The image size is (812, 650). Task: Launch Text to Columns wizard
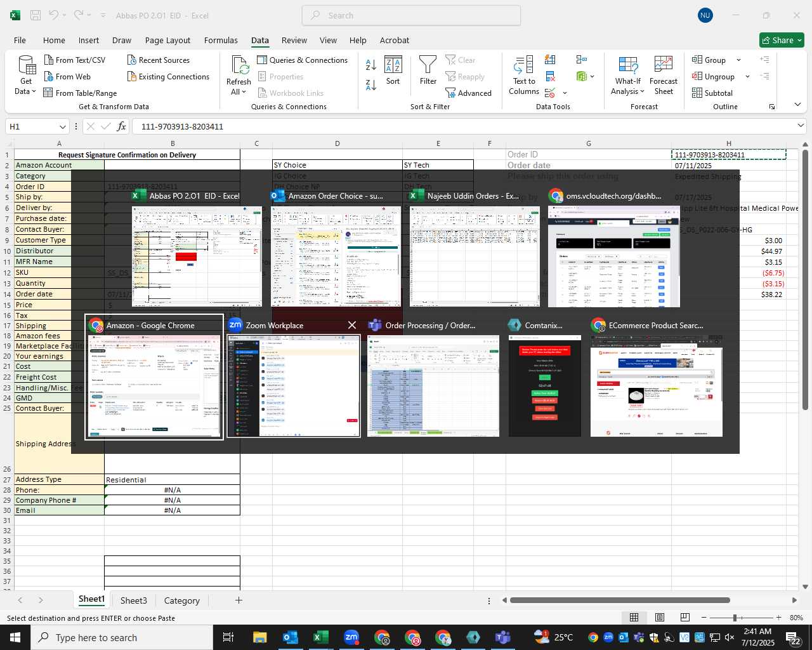point(524,75)
